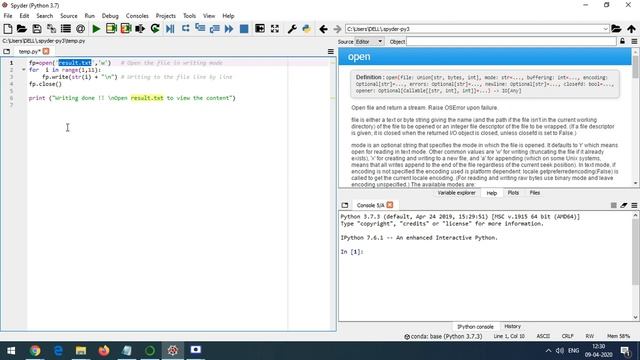Click the @ symbol finder icon

point(80,29)
